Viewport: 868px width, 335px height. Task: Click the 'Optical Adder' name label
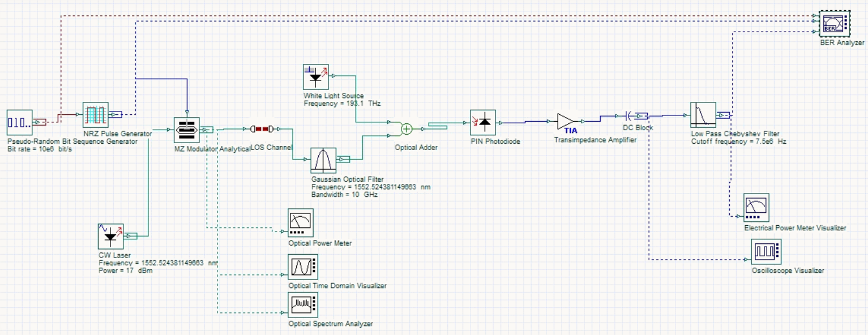coord(416,147)
